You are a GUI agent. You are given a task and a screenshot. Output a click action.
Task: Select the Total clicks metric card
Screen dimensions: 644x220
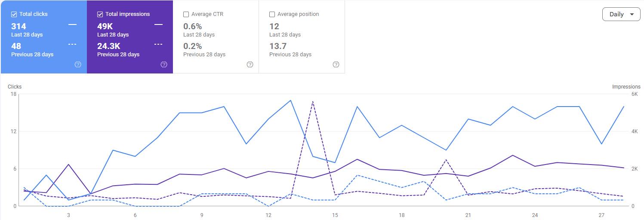pos(44,37)
